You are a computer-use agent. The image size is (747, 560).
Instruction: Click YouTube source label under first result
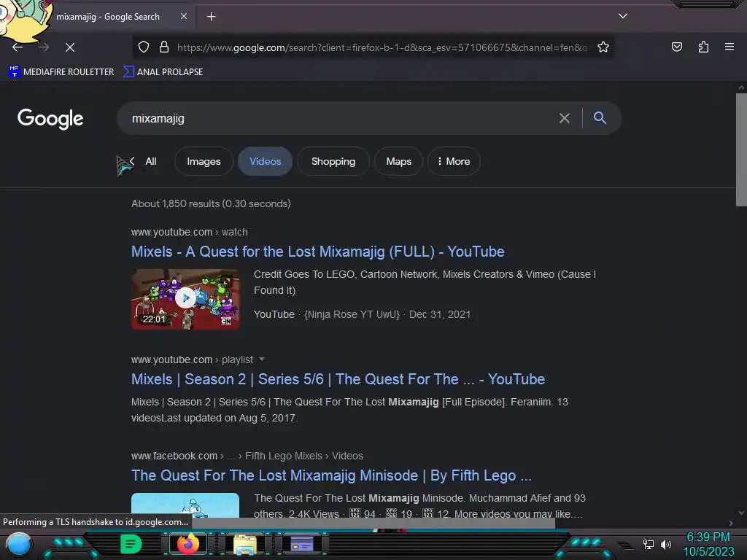pos(274,314)
